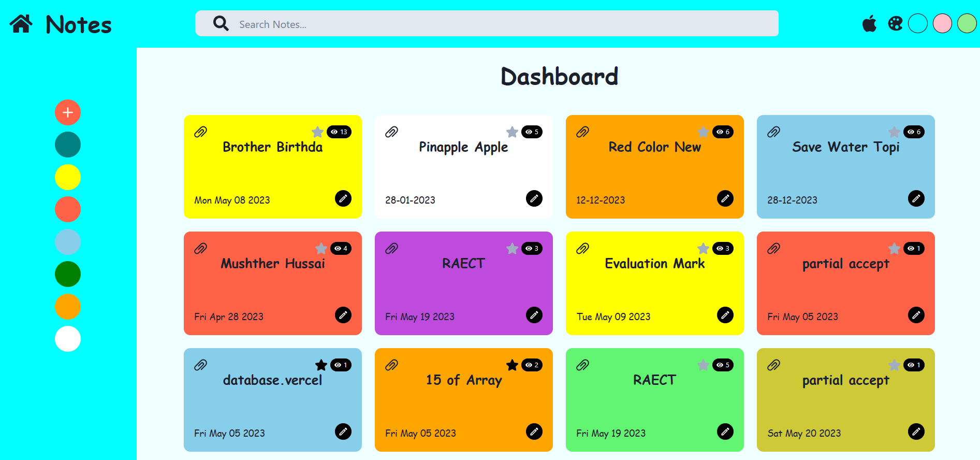Click paperclip on Red Color New note

[582, 132]
